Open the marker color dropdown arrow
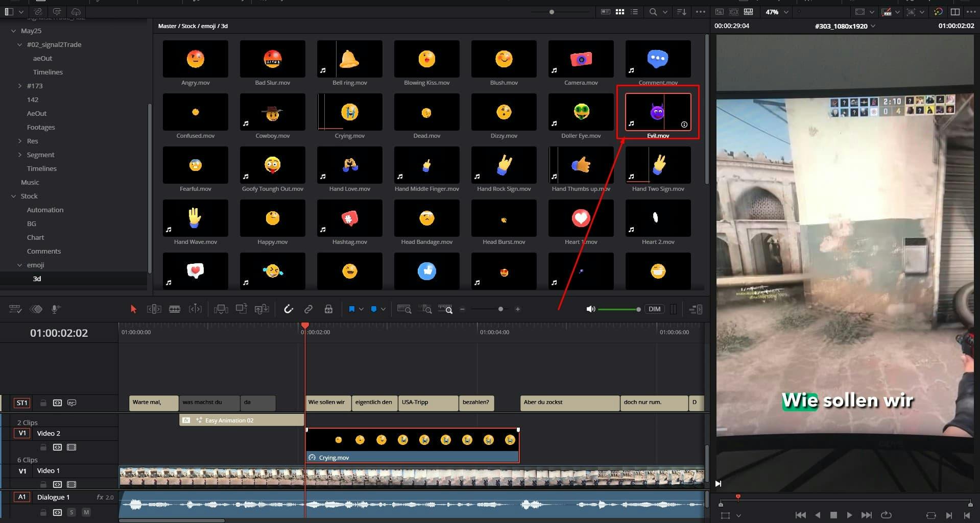This screenshot has height=523, width=980. point(383,309)
